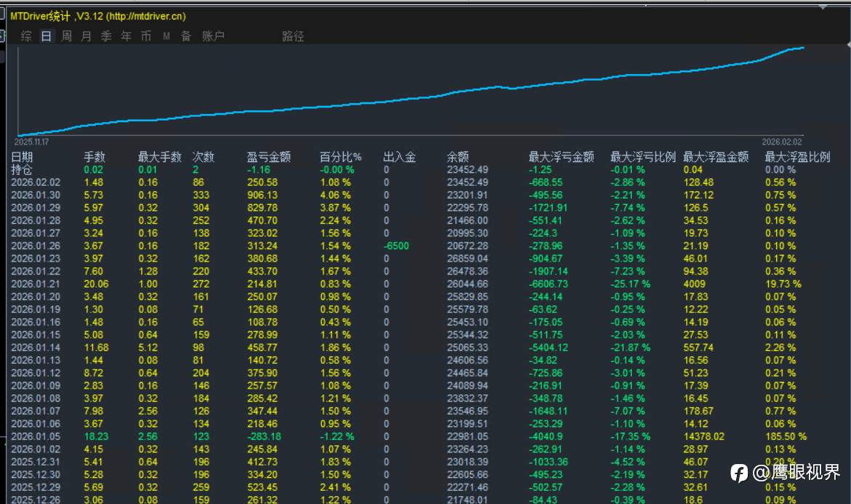The image size is (851, 504).
Task: Click the 盈亏金额 column header
Action: click(269, 157)
